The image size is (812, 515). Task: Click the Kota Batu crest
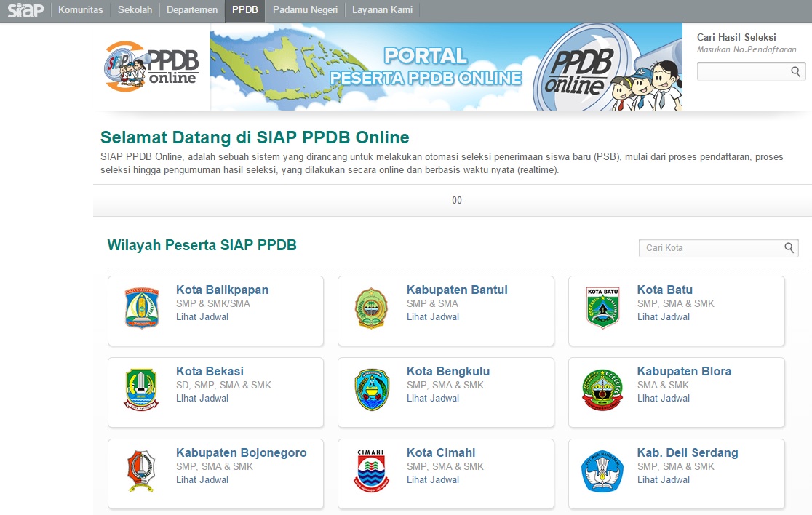click(x=602, y=308)
